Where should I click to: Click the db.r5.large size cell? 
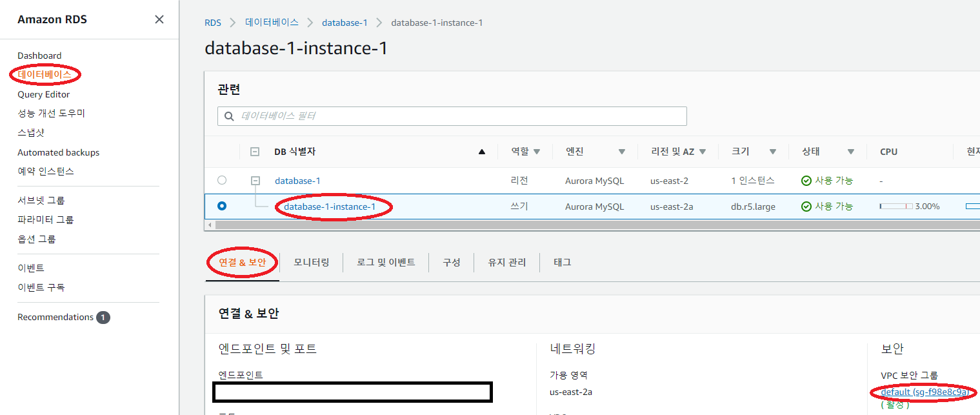click(754, 207)
